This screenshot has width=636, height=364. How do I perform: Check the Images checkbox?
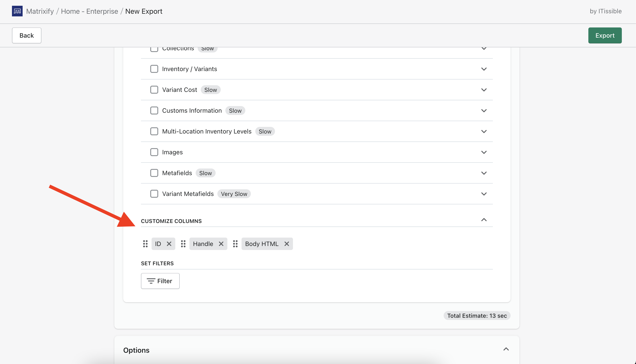pos(154,152)
